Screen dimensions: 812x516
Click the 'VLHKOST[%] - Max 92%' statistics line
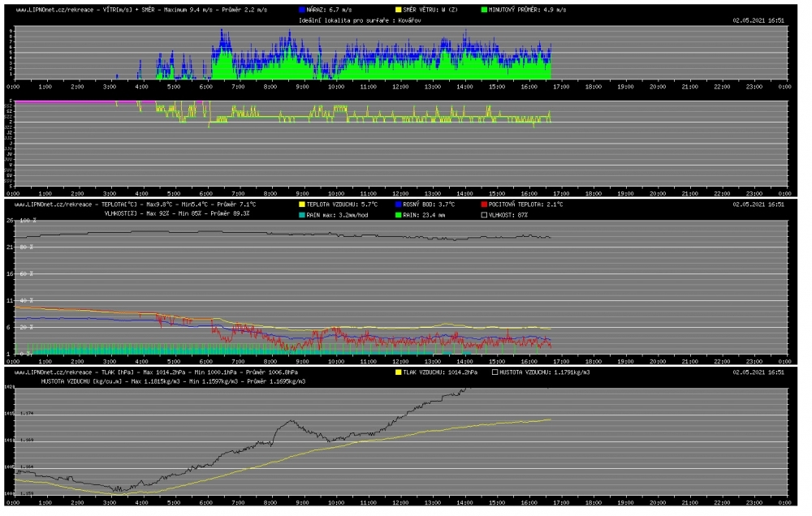[177, 213]
